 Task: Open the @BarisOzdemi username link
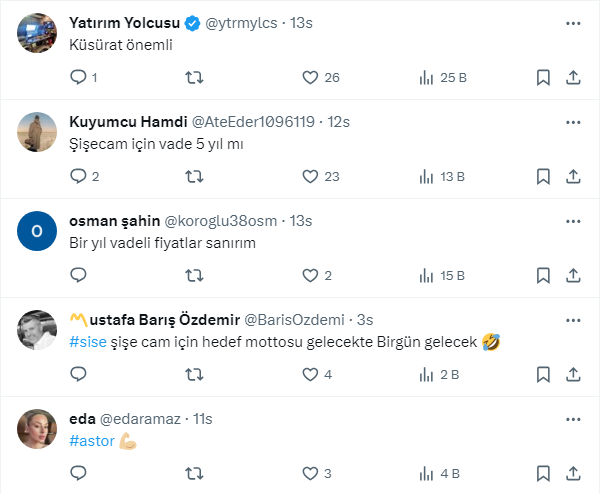[294, 319]
